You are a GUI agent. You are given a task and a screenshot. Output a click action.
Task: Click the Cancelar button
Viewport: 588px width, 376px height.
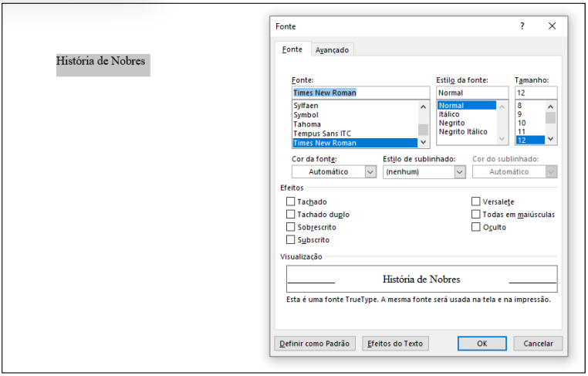538,344
